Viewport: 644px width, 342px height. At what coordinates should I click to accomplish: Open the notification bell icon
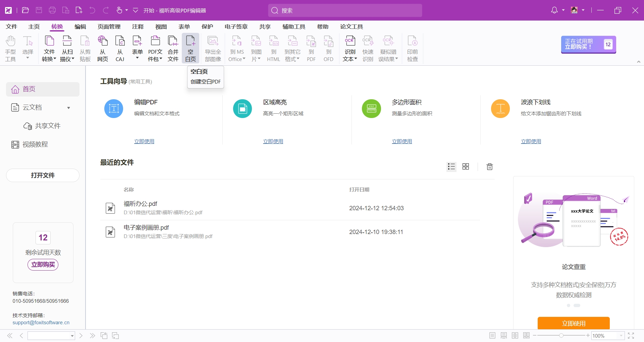pyautogui.click(x=554, y=10)
